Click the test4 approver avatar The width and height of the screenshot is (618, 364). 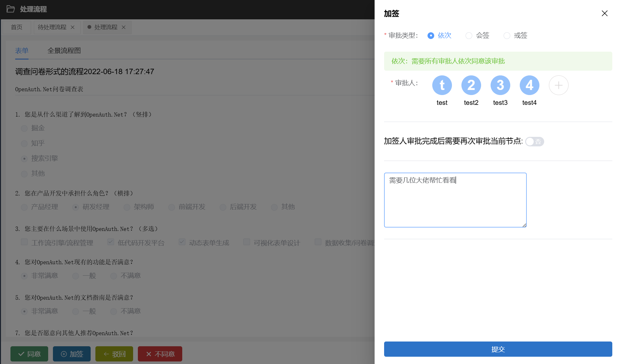point(529,85)
